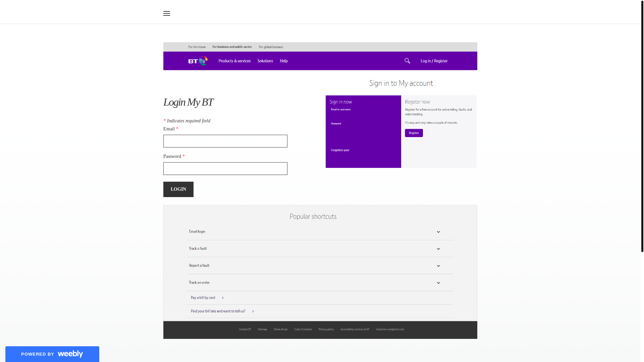Click the Sign in to My account heading
Viewport: 644px width, 362px height.
pos(401,83)
